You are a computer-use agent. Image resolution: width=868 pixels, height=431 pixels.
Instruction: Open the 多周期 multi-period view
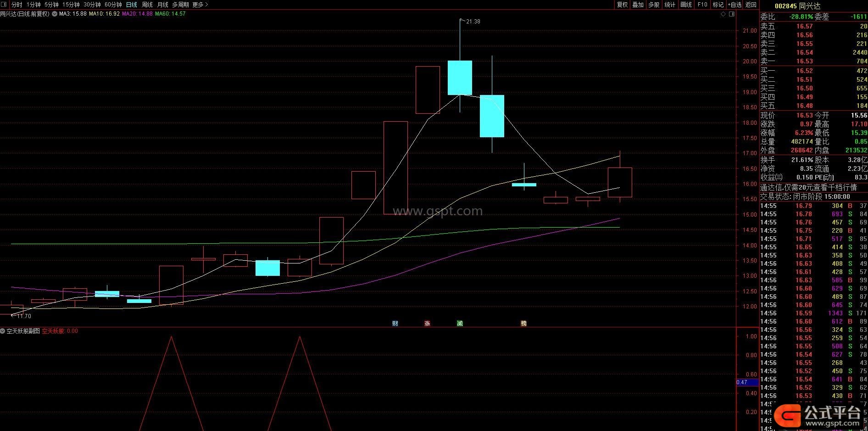tap(181, 5)
